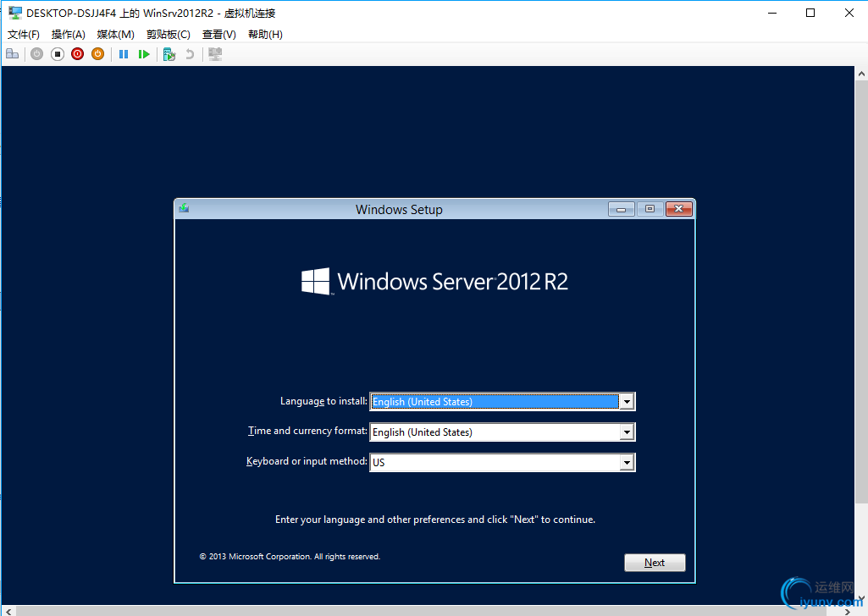This screenshot has width=868, height=616.
Task: Open the 媒体(M) menu
Action: pyautogui.click(x=115, y=35)
